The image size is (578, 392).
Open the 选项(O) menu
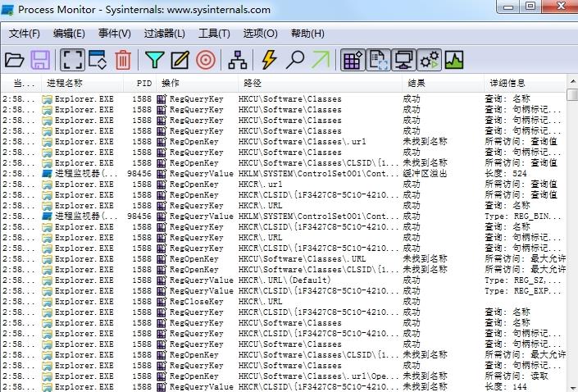click(x=260, y=34)
